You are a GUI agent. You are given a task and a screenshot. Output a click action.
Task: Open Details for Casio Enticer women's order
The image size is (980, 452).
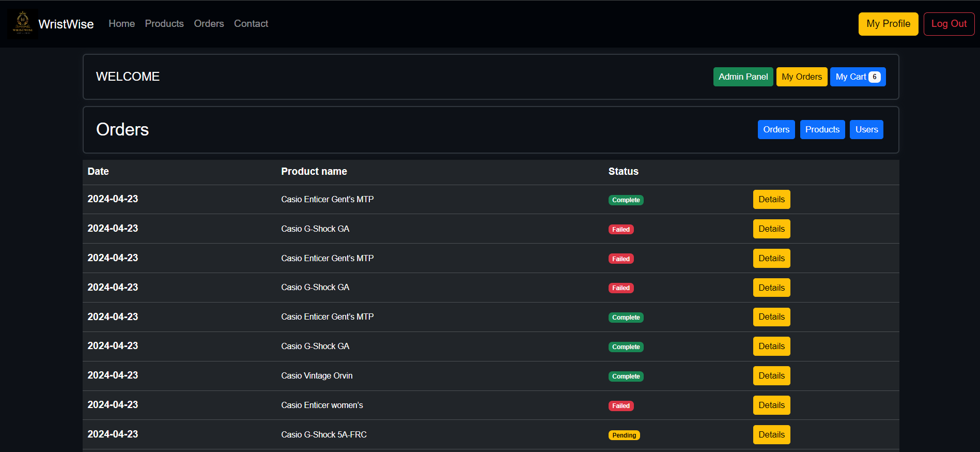coord(771,405)
